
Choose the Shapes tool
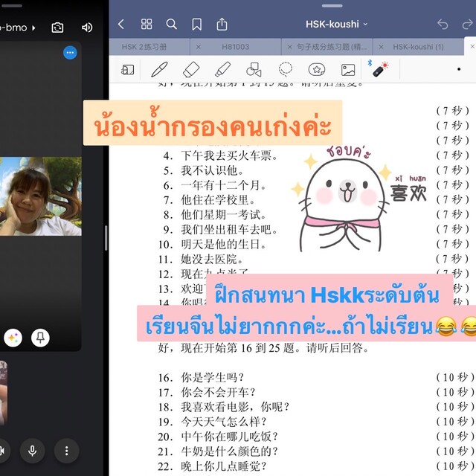coord(254,70)
